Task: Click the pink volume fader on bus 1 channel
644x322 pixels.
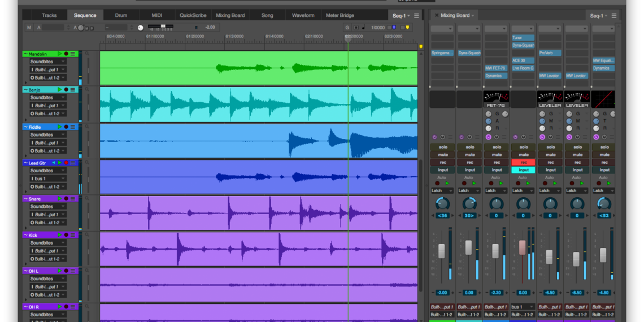Action: click(523, 247)
